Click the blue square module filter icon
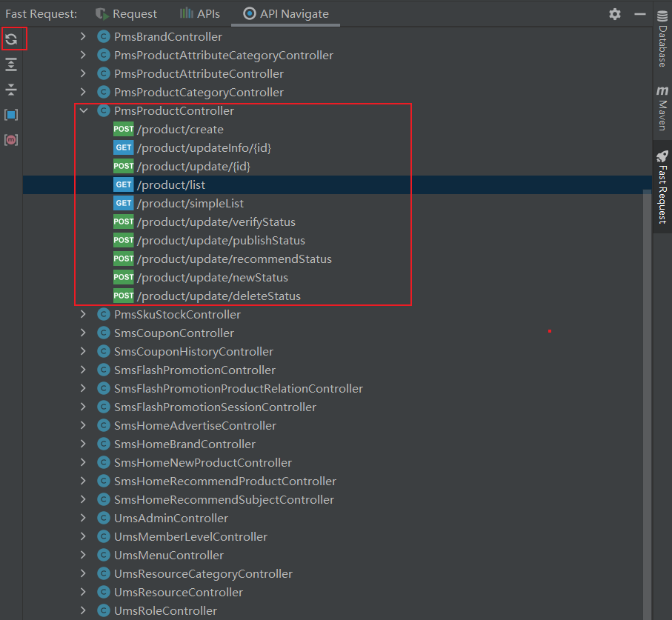 (x=11, y=115)
